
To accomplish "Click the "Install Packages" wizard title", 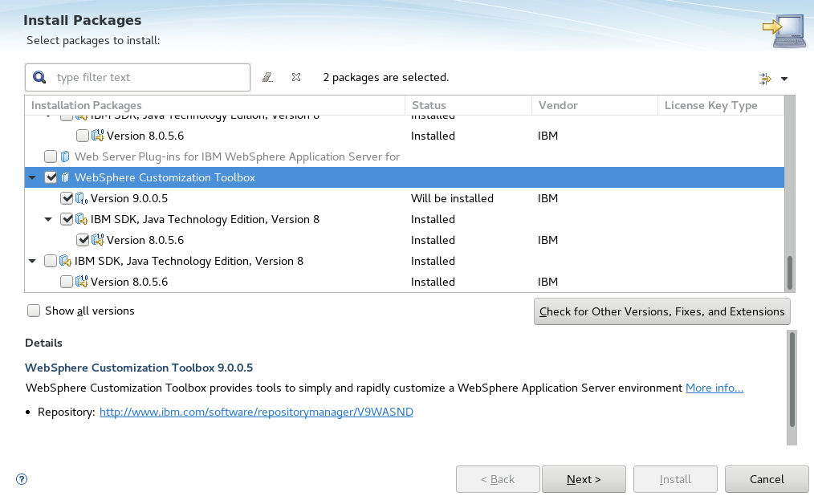I will coord(82,20).
